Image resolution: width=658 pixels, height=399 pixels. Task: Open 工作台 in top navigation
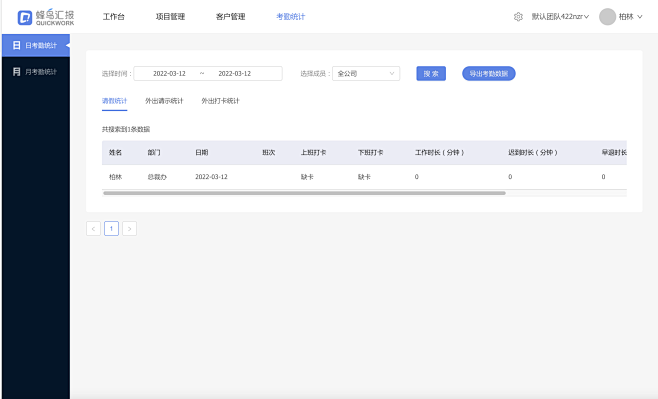114,17
